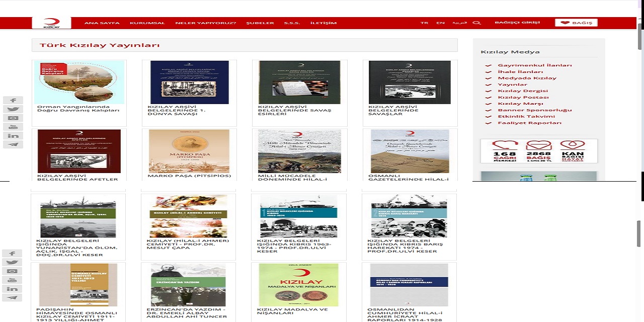644x322 pixels.
Task: Open Faaliyet Raporları sidebar link
Action: [530, 123]
